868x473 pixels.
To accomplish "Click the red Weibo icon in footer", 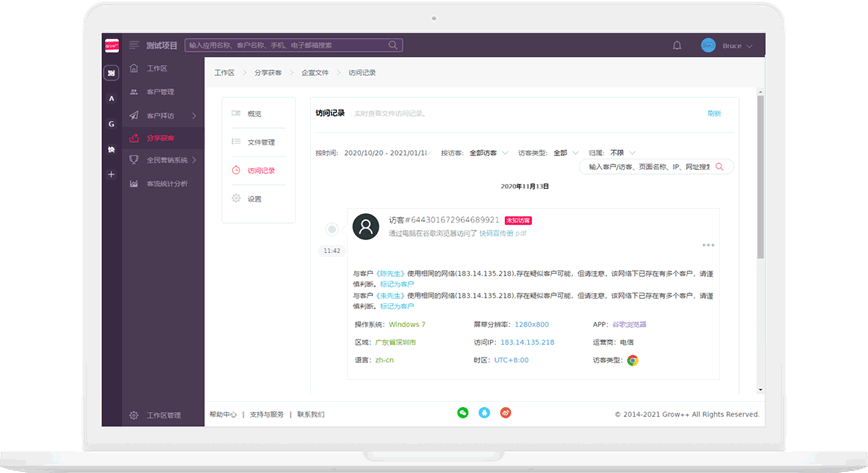I will pyautogui.click(x=505, y=412).
